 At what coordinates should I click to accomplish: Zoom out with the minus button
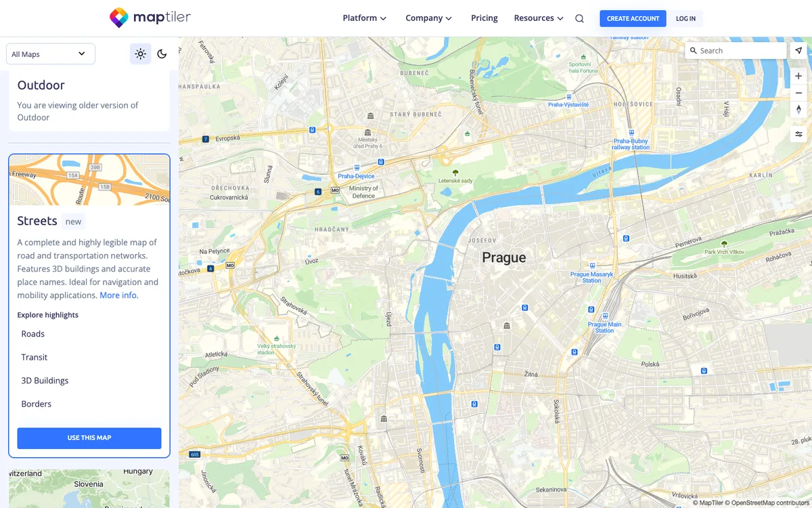click(x=798, y=93)
